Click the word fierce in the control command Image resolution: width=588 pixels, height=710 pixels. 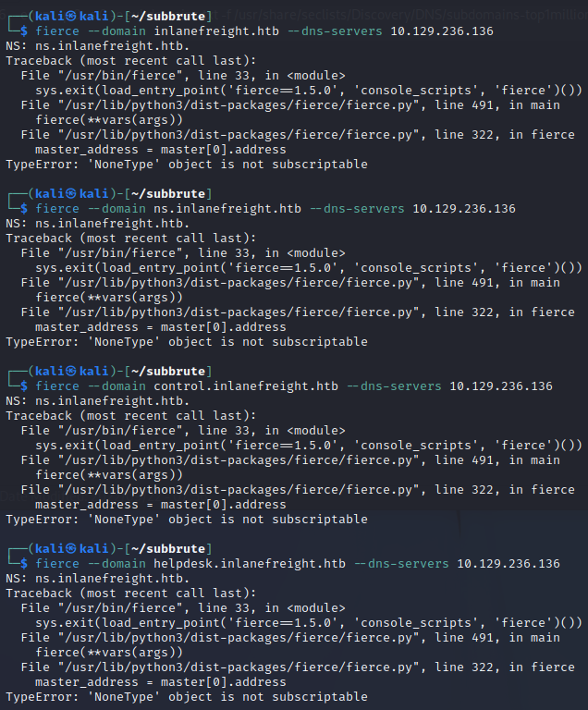57,386
